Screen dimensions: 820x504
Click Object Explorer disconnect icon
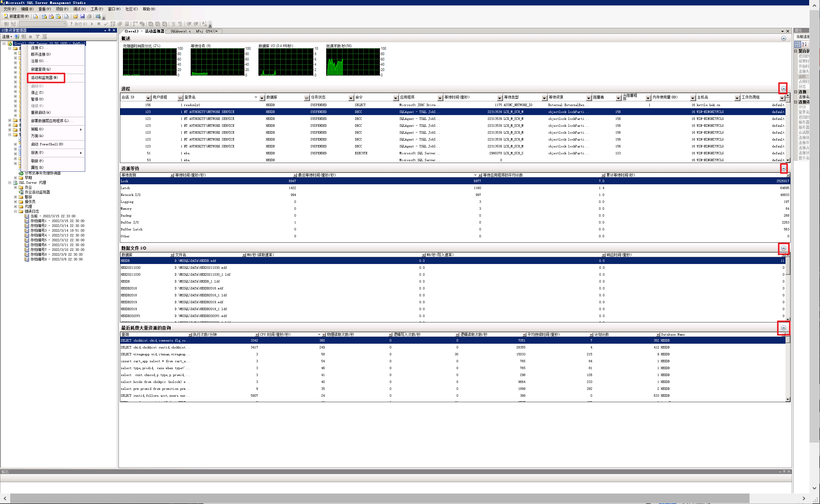coord(24,37)
